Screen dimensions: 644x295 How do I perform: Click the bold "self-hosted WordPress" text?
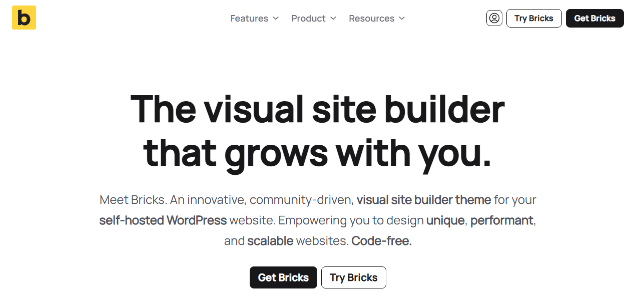click(x=163, y=220)
